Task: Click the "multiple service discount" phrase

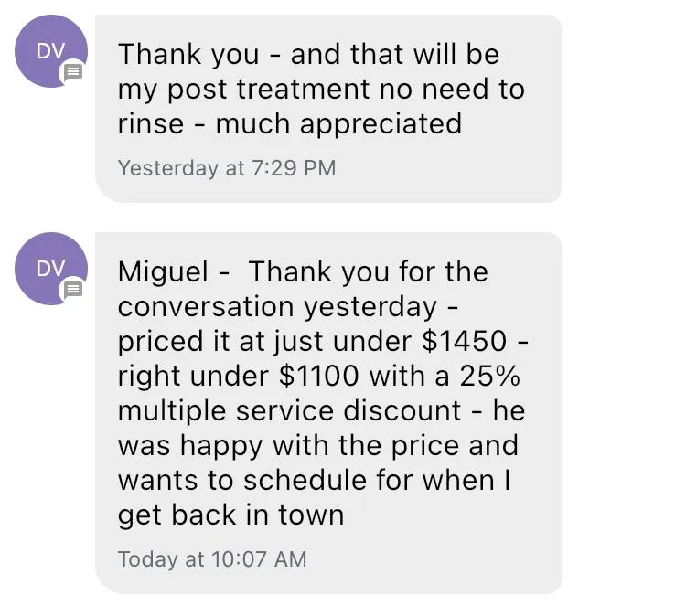Action: tap(290, 411)
